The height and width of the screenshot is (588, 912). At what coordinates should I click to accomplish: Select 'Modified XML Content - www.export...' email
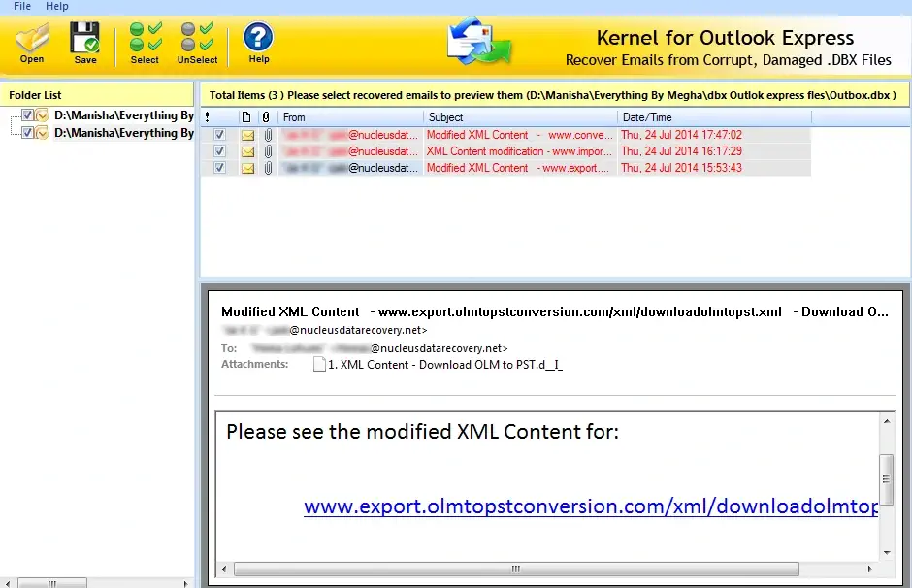518,168
